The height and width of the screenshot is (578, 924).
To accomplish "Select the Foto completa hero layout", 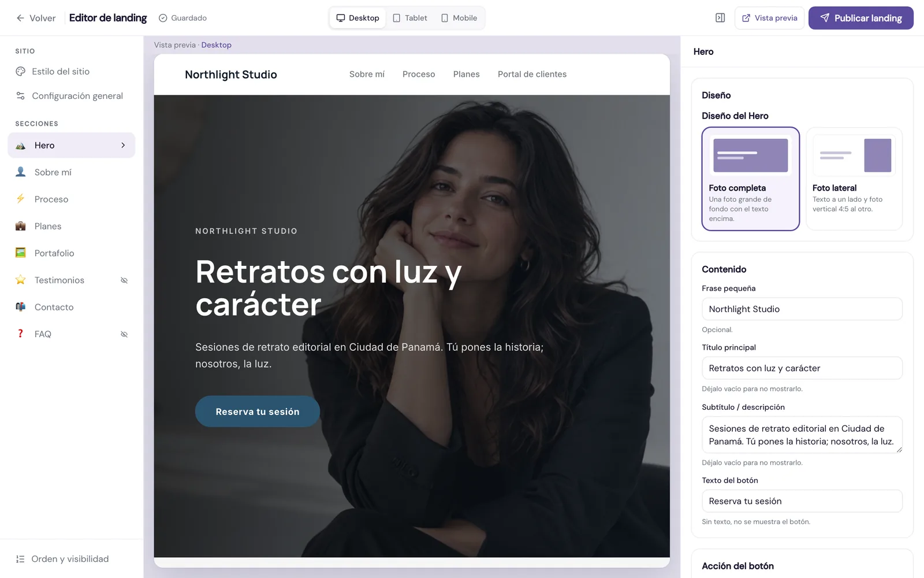I will (x=751, y=179).
